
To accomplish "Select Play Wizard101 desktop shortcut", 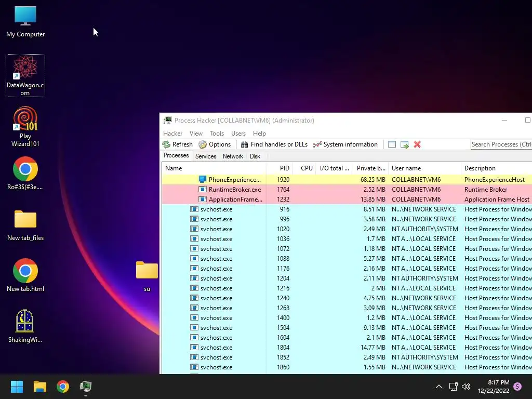I will point(25,127).
